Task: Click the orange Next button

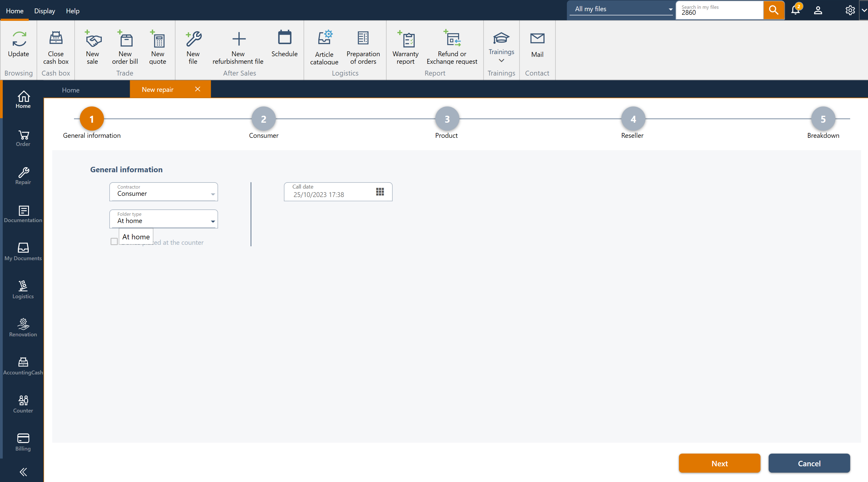Action: point(719,463)
